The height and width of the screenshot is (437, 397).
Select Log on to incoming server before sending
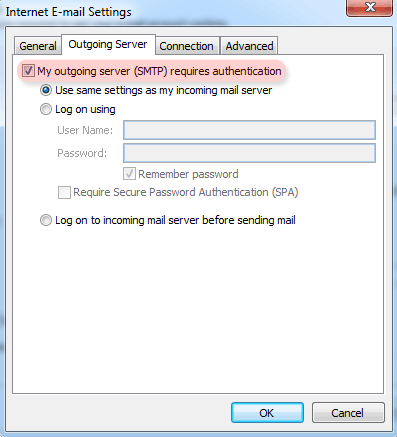(46, 220)
